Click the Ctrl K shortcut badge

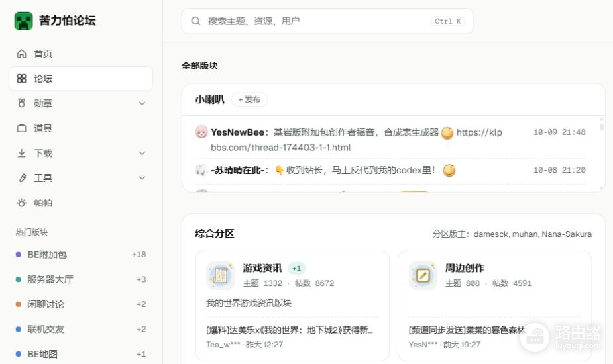point(447,21)
